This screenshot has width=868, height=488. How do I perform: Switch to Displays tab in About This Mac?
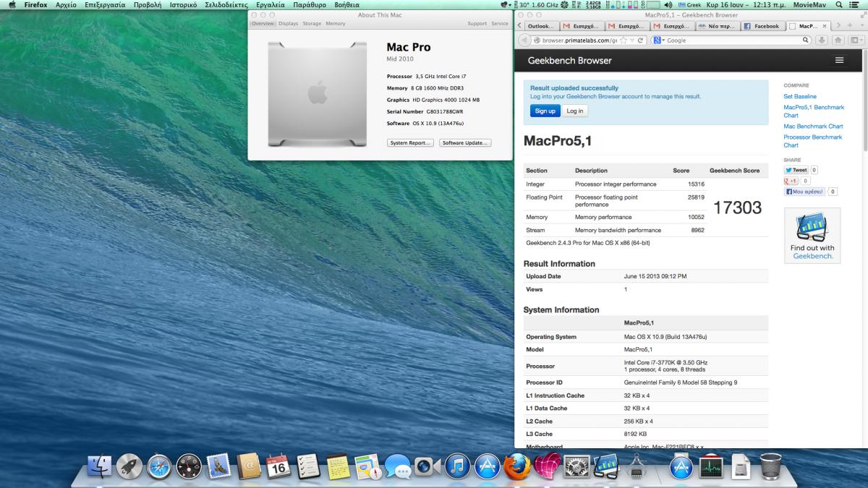(288, 24)
